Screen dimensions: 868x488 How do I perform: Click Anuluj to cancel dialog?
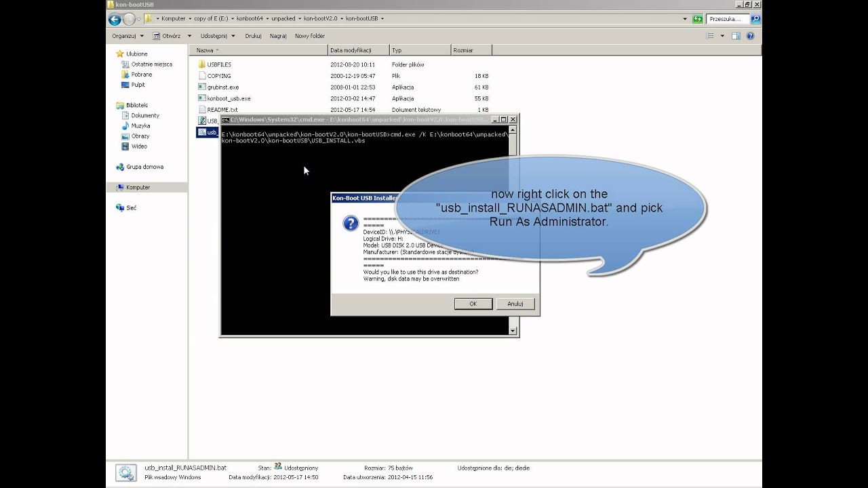[x=515, y=304]
